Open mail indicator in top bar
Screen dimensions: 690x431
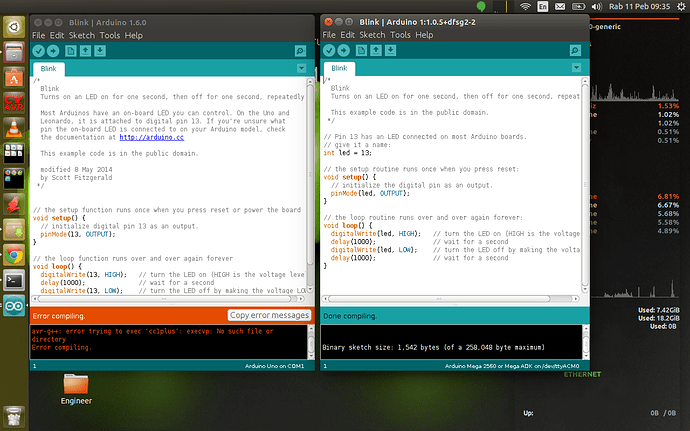click(x=560, y=7)
